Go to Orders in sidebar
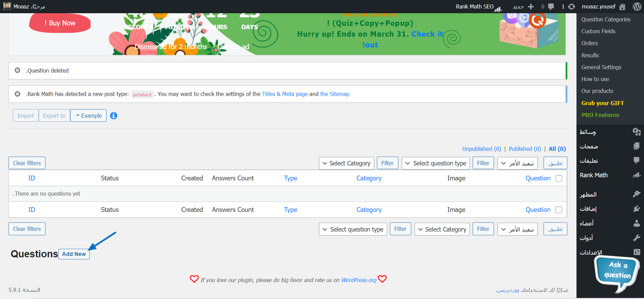The image size is (644, 299). click(590, 43)
